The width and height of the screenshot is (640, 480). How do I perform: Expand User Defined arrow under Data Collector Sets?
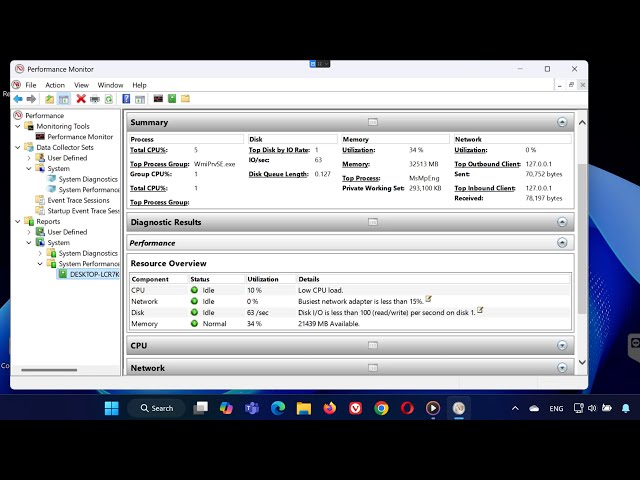(x=29, y=158)
